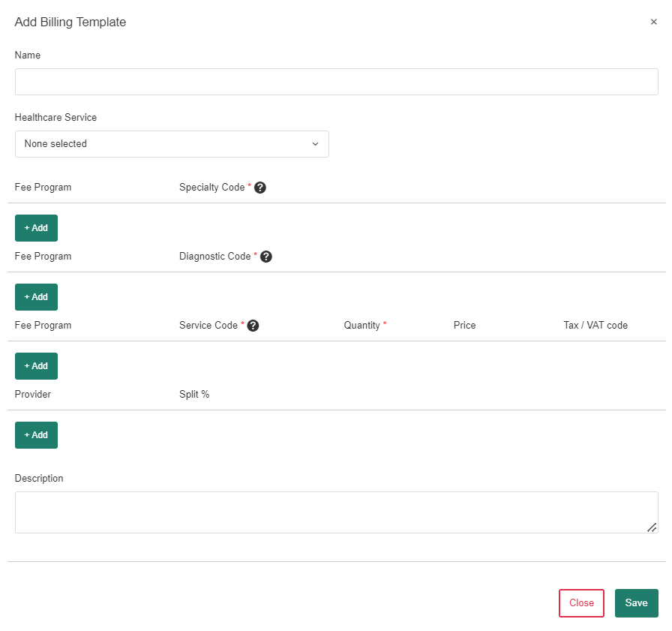Click the Split % column header

tap(194, 395)
